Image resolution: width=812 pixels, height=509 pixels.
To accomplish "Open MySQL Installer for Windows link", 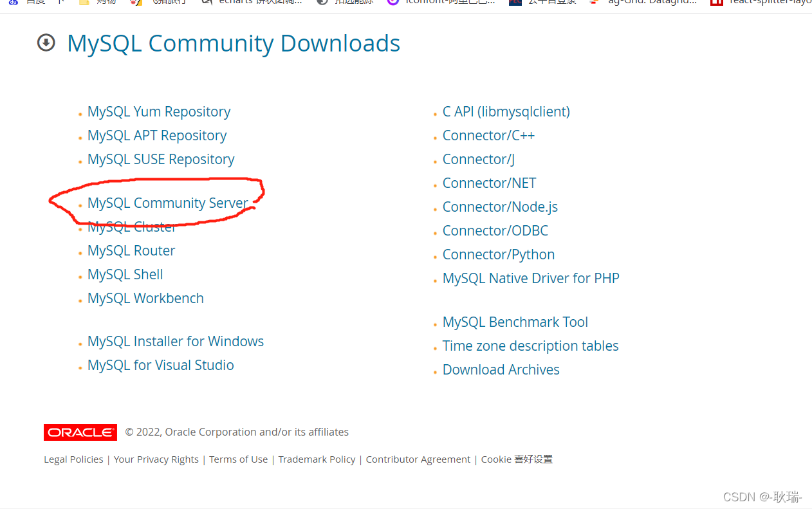I will coord(176,342).
